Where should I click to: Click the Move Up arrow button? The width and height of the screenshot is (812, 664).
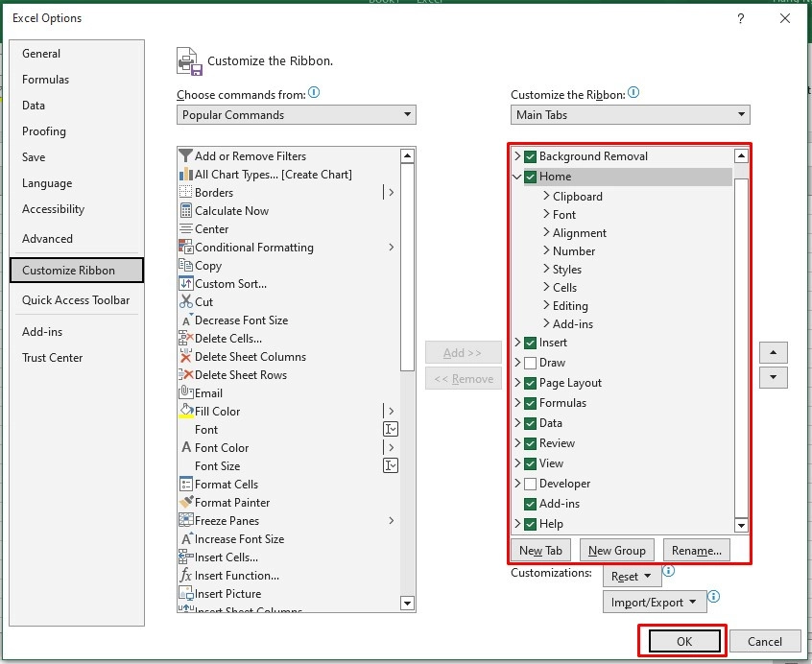773,352
